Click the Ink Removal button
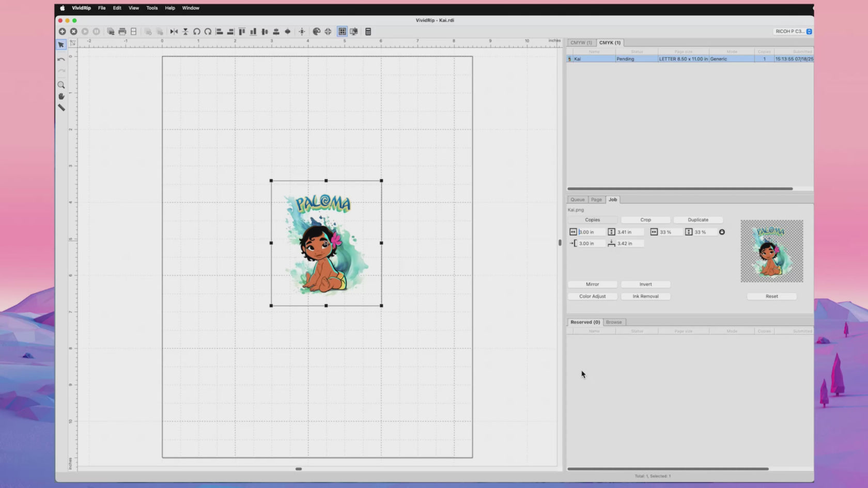This screenshot has height=488, width=868. 645,296
